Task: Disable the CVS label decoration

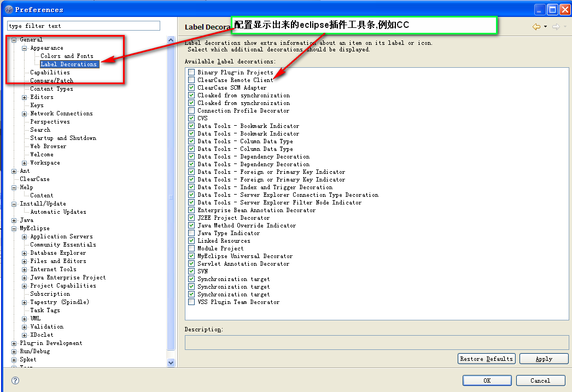Action: (191, 118)
